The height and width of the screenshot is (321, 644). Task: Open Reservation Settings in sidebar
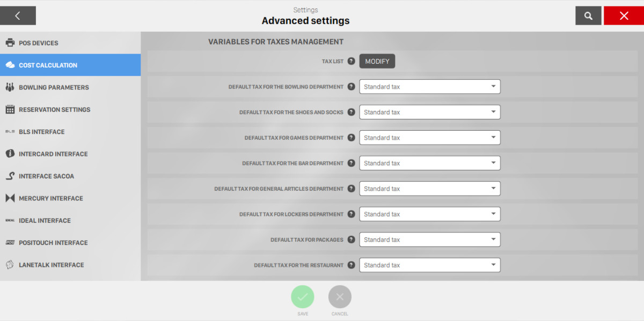54,109
